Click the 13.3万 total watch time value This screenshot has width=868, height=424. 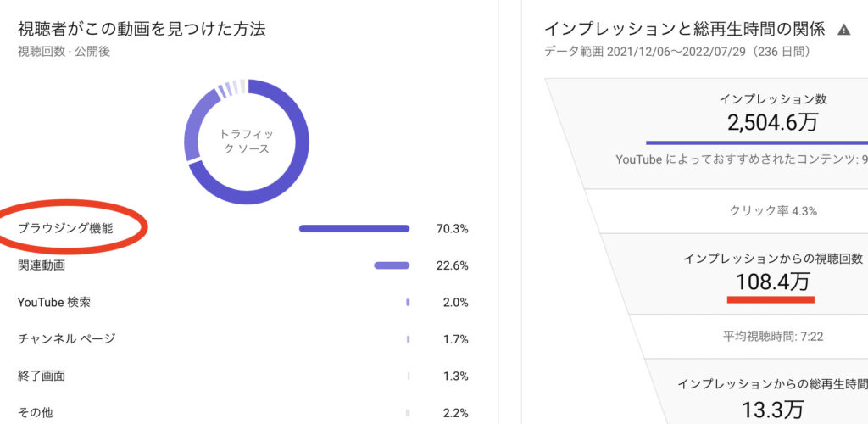[x=773, y=410]
